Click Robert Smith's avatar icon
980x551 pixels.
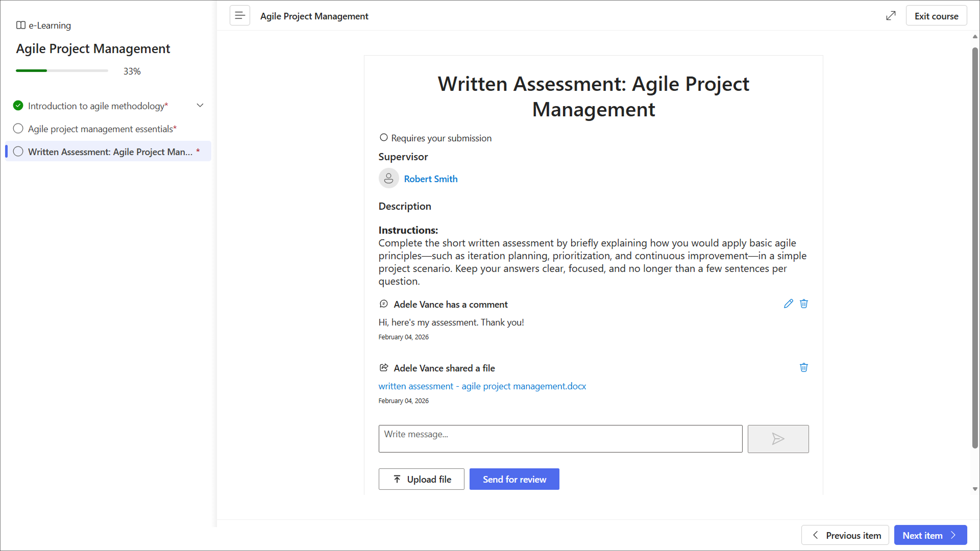point(388,179)
